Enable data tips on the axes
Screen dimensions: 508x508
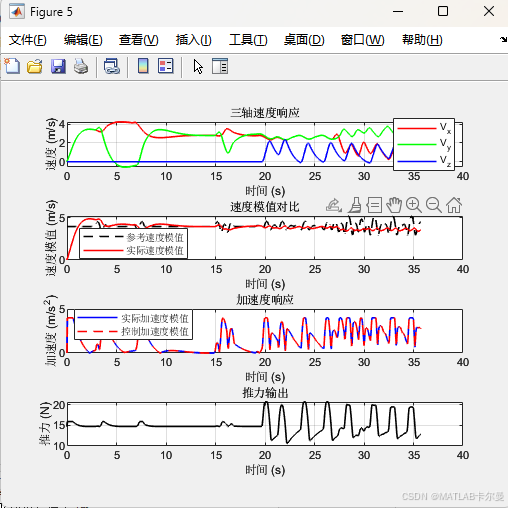(x=374, y=205)
